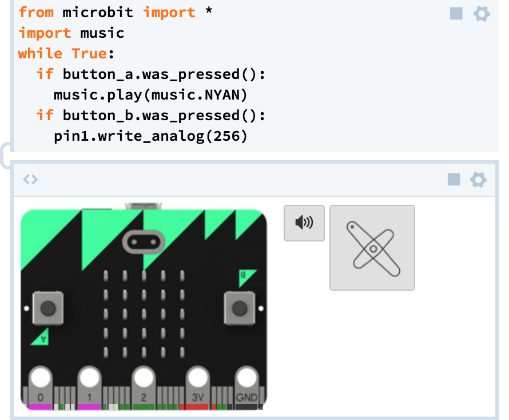This screenshot has width=509, height=420.
Task: Click the simulator panel stop square
Action: pyautogui.click(x=454, y=180)
